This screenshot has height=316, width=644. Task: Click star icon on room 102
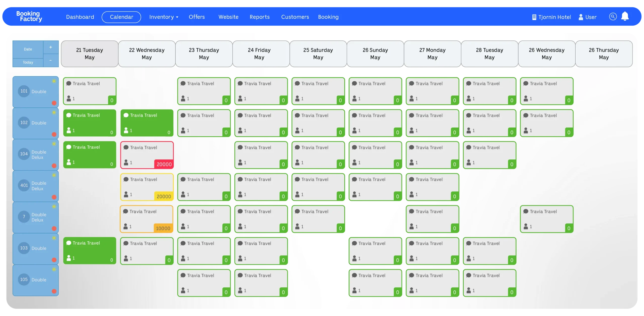[x=54, y=112]
